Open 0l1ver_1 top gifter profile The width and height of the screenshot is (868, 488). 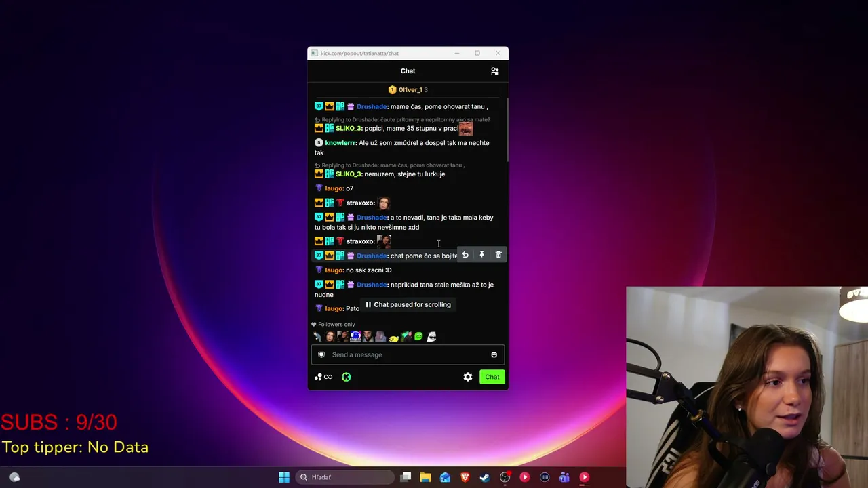click(410, 90)
